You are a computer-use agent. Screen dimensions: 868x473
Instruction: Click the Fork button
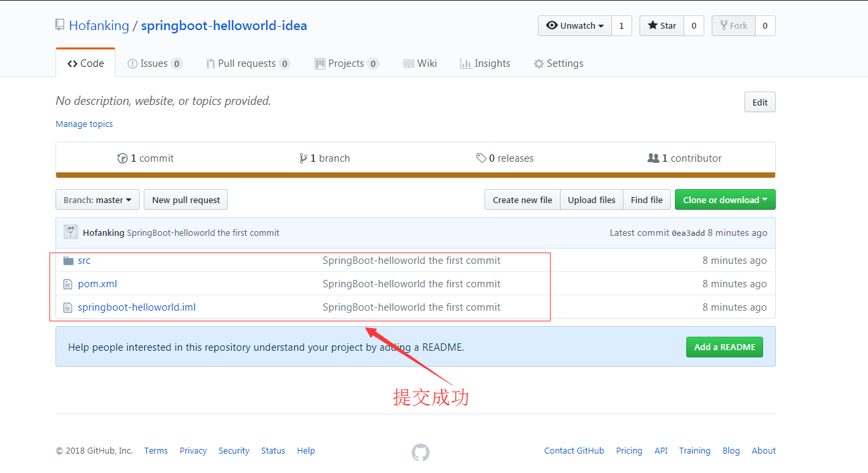tap(734, 25)
